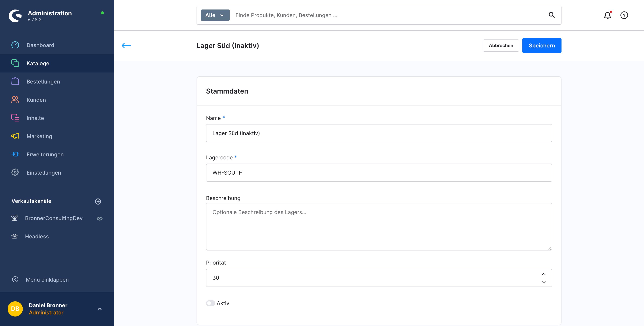Viewport: 644px width, 326px height.
Task: Click the Abbrechen button
Action: 501,45
